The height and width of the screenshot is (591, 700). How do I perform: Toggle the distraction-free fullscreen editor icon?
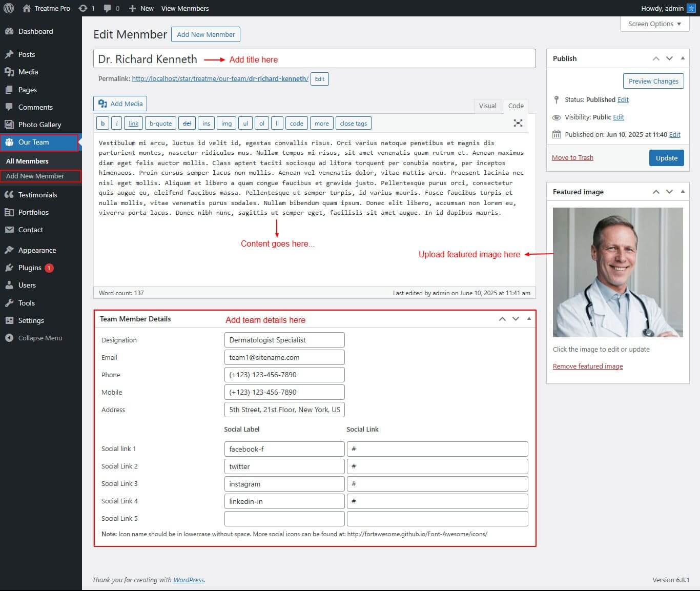[518, 123]
